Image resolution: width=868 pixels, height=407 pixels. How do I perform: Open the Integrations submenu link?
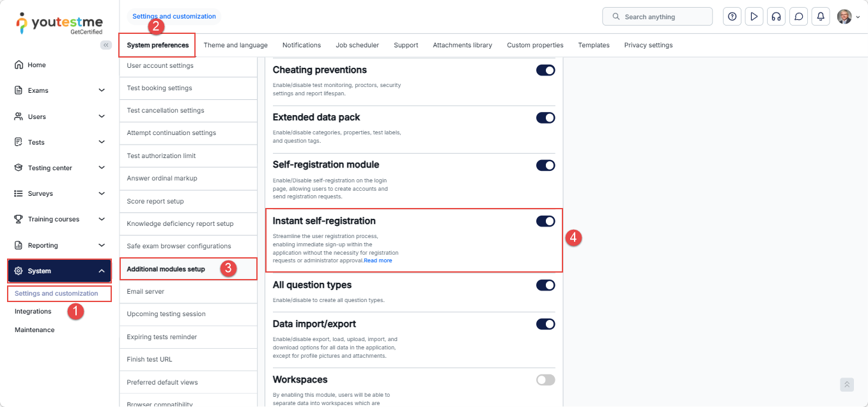click(33, 312)
